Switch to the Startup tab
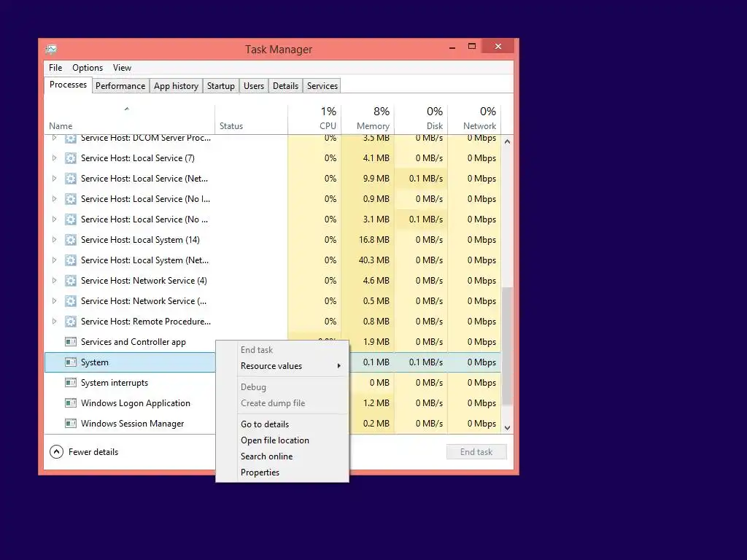 click(x=220, y=86)
